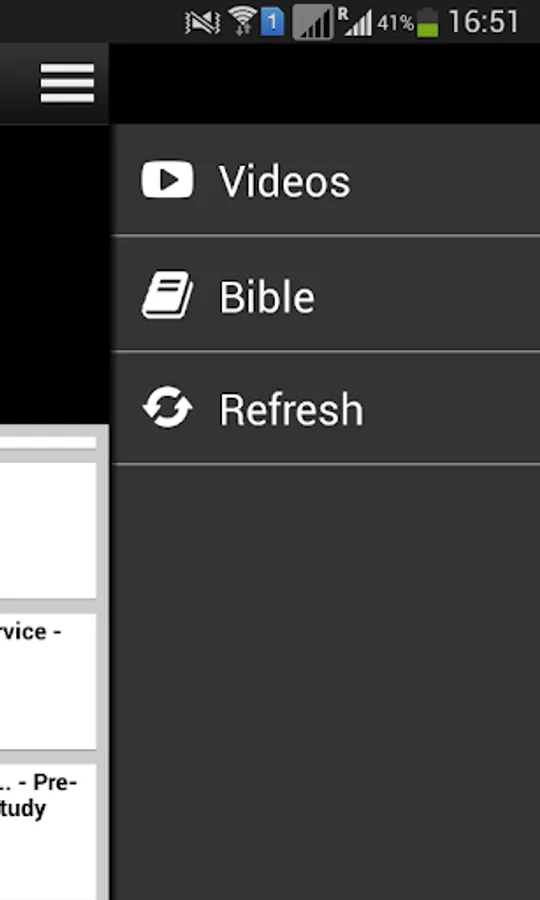Image resolution: width=540 pixels, height=900 pixels.
Task: Tap the hamburger menu icon
Action: click(67, 83)
